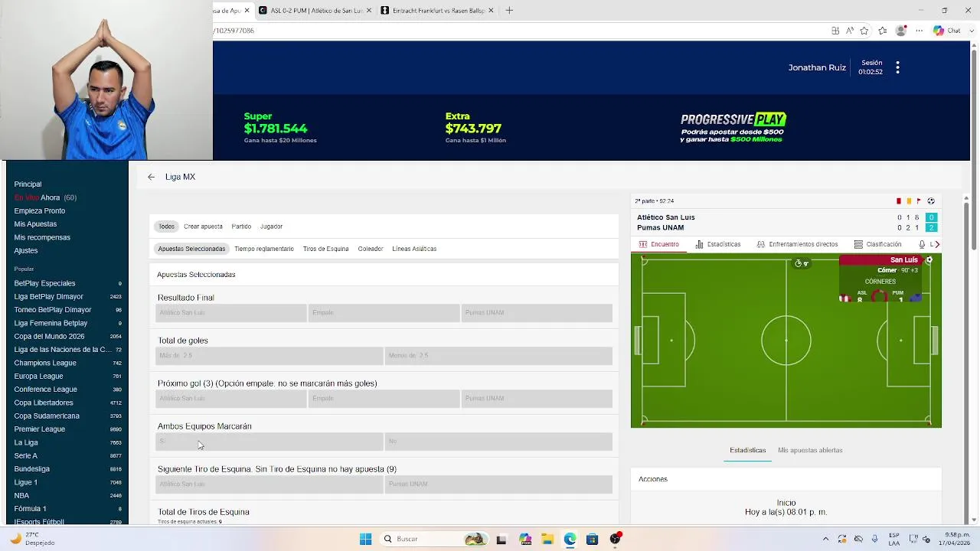Screen dimensions: 980x551
Task: Select Tiros de Esquina market filter
Action: coord(325,249)
